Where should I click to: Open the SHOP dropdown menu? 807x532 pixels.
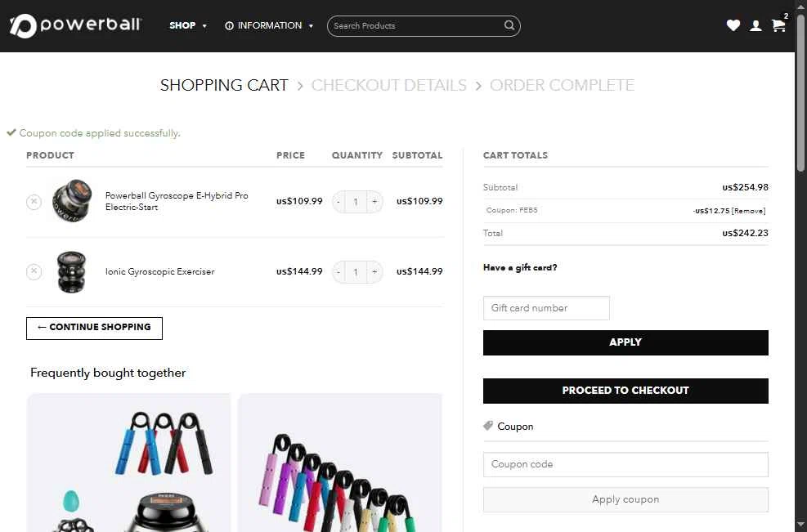(x=188, y=25)
